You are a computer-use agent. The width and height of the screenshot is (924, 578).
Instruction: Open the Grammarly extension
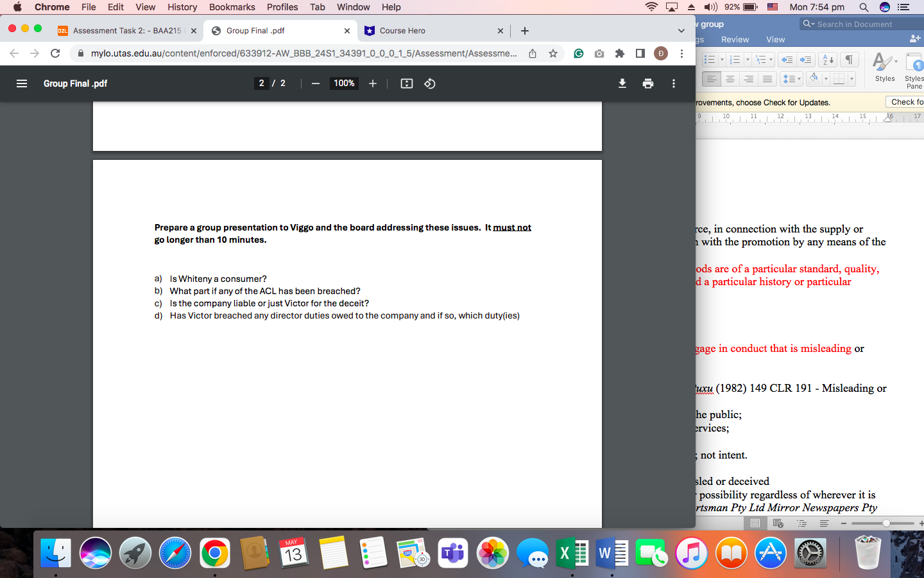[x=578, y=54]
